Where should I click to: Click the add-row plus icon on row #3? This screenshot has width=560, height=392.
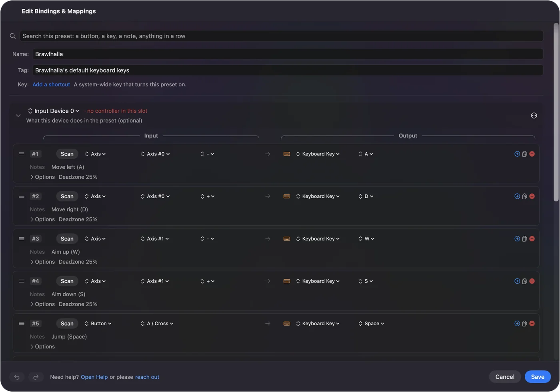tap(517, 239)
